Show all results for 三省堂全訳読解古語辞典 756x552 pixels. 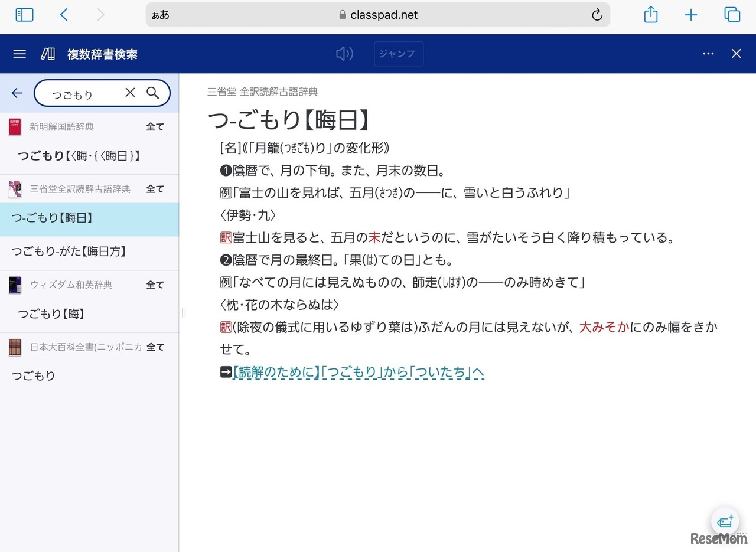click(155, 189)
